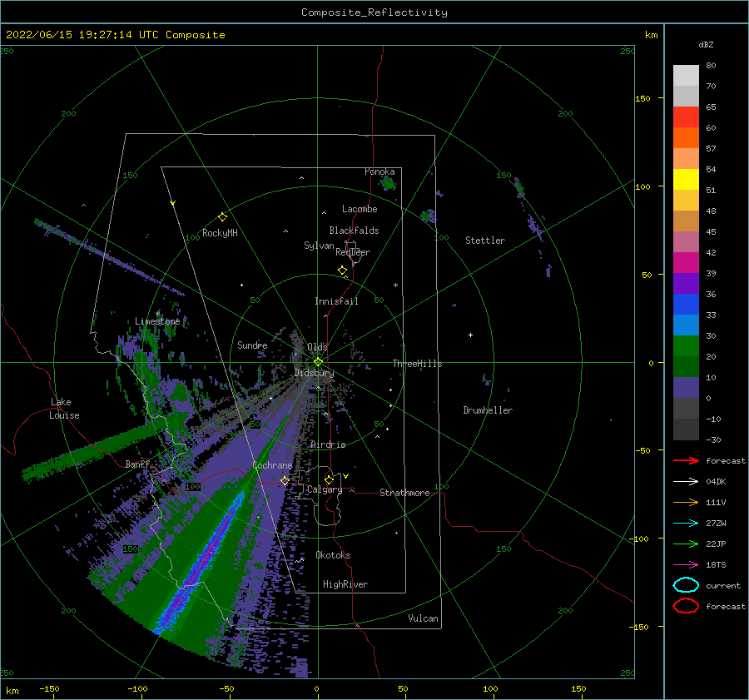The width and height of the screenshot is (749, 700).
Task: Click the white plus marker north of Drumheller
Action: click(x=470, y=335)
